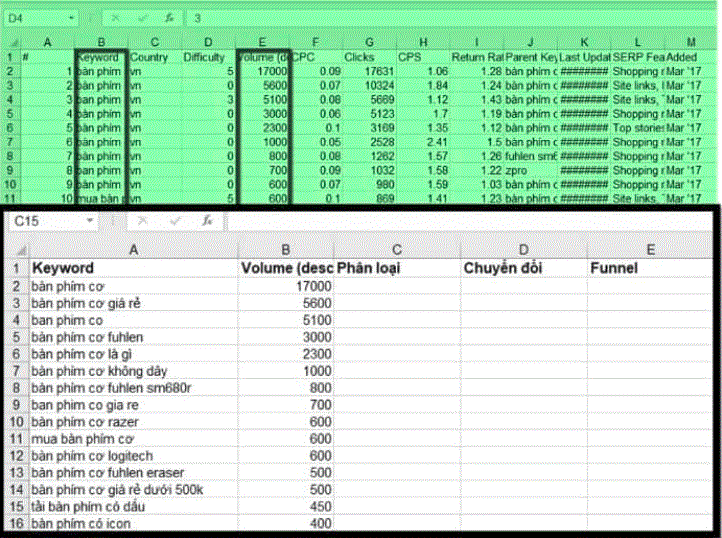The image size is (722, 538).
Task: Click the Enter checkmark beside C15 name box
Action: pos(175,220)
